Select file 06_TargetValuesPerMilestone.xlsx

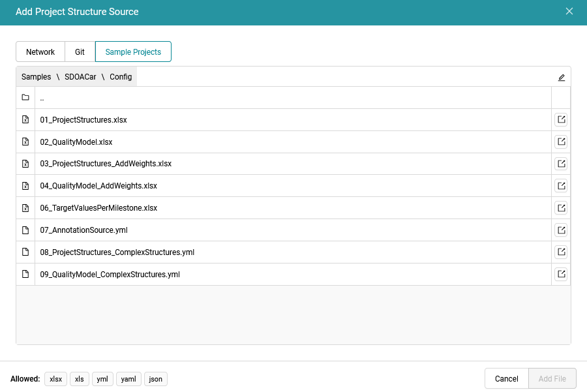pos(293,208)
